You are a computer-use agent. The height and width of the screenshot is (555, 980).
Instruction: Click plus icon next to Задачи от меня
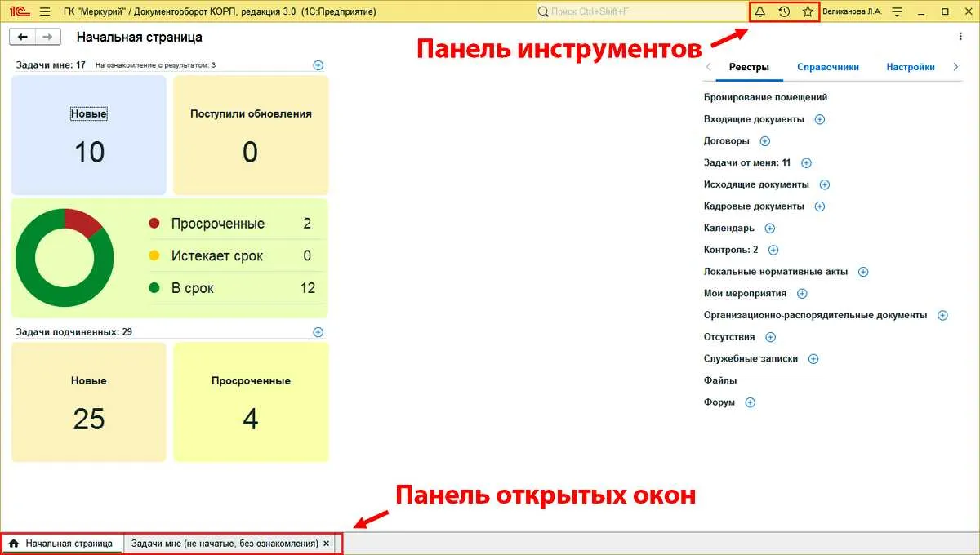(x=806, y=163)
